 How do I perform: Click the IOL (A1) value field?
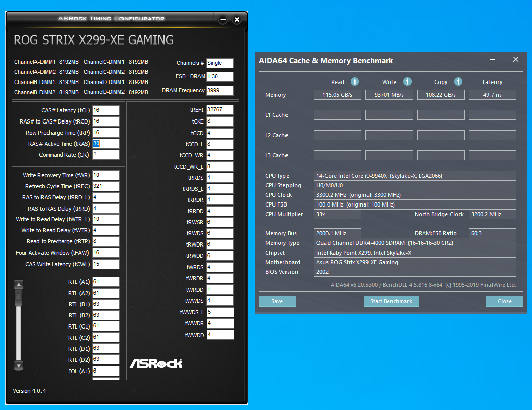(x=106, y=371)
